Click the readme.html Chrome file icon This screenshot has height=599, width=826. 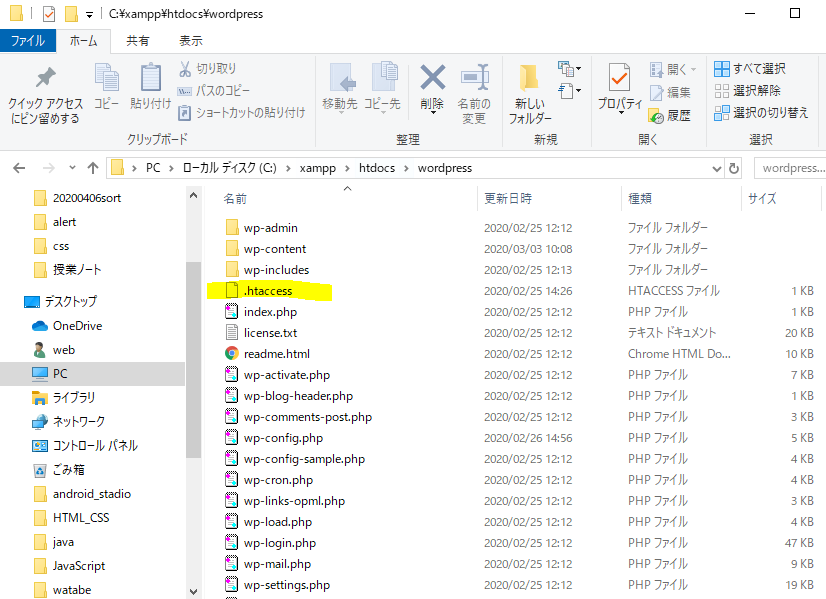tap(232, 353)
